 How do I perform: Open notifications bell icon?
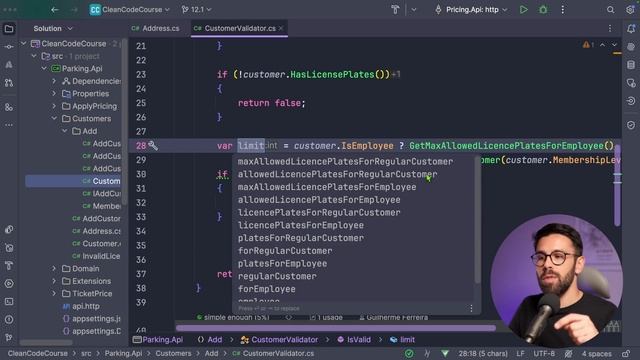[x=631, y=29]
